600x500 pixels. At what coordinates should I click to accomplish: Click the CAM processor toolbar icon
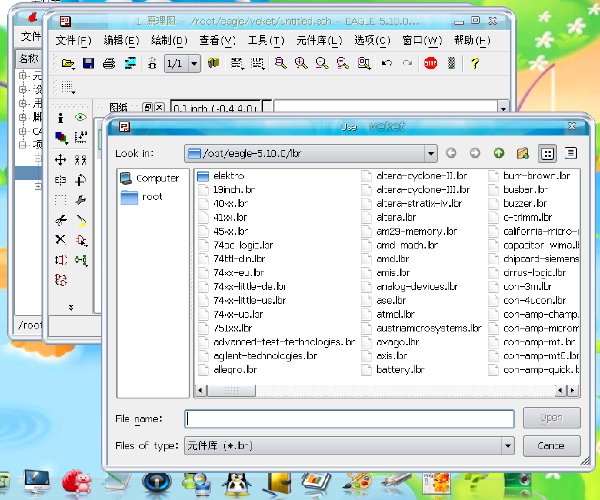130,64
